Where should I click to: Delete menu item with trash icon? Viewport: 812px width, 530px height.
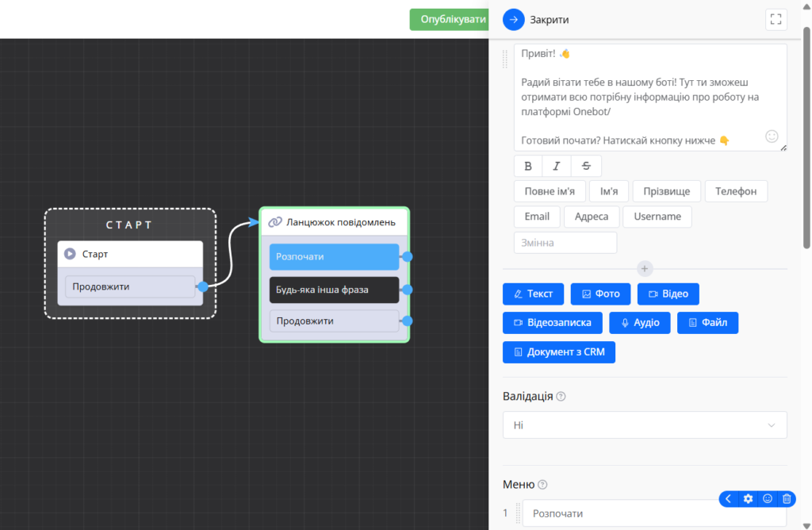[x=787, y=499]
